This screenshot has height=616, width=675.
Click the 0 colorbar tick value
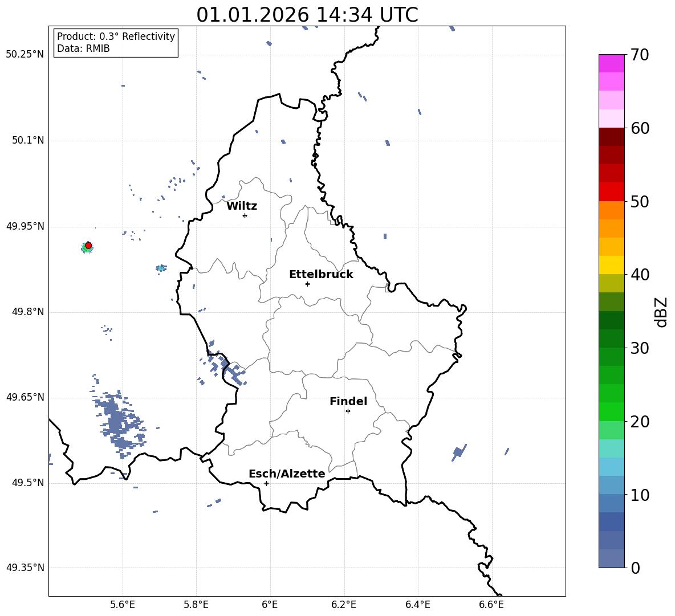(636, 568)
